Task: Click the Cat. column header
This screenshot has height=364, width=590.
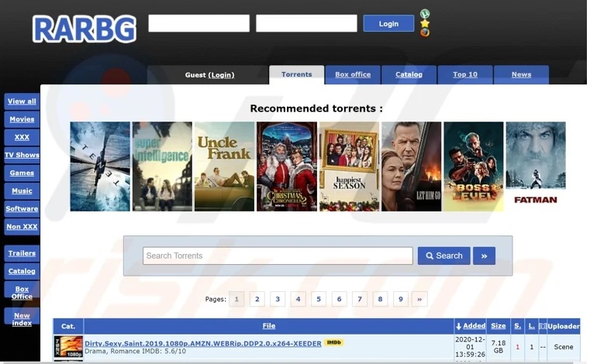Action: click(x=68, y=326)
